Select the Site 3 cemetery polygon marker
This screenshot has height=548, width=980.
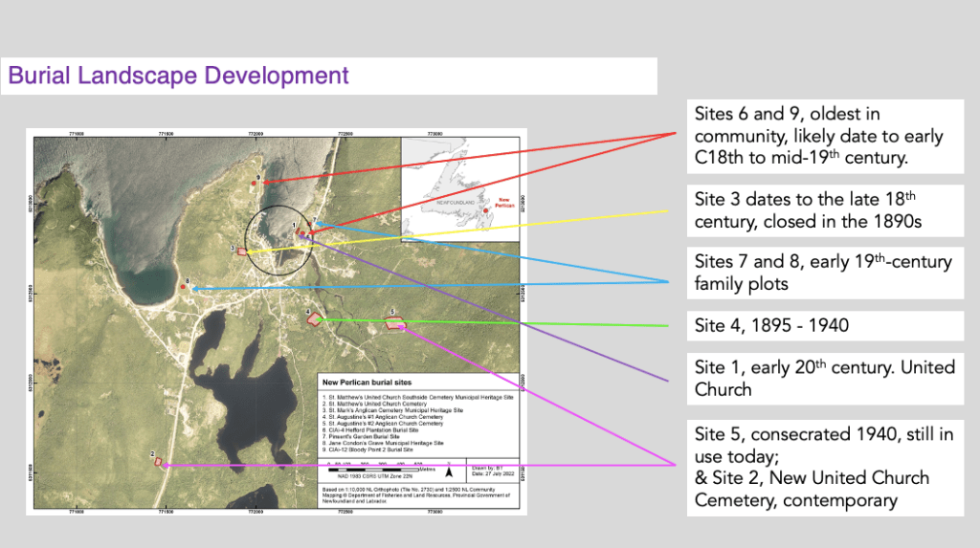click(242, 252)
